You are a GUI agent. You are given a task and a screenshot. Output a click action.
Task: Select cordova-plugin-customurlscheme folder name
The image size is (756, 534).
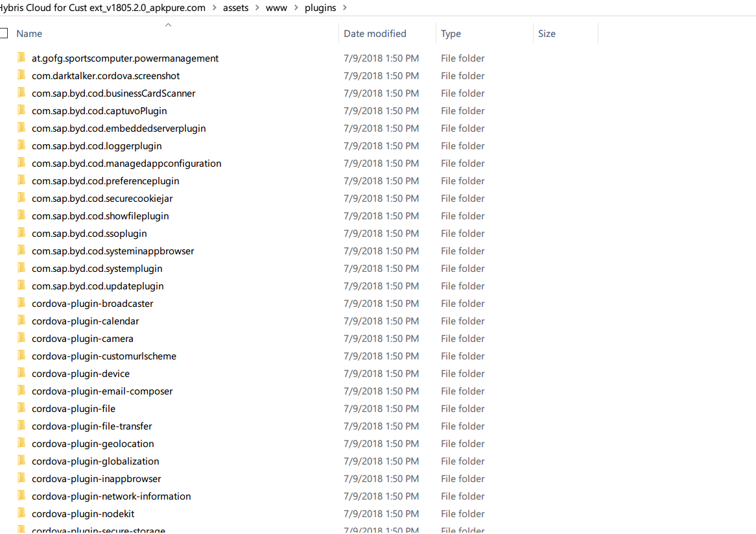[104, 356]
